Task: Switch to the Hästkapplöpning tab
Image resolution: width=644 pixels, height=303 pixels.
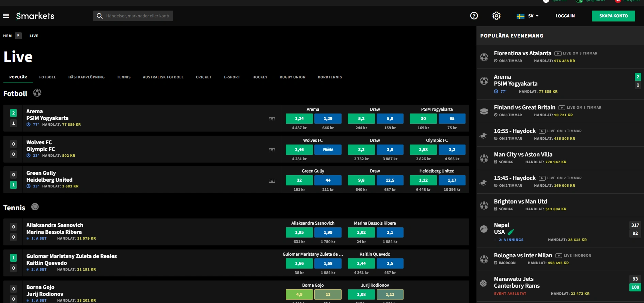Action: tap(87, 77)
